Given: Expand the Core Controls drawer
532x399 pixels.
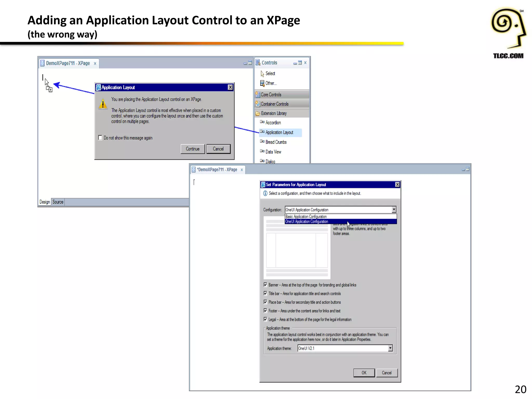Looking at the screenshot, I should click(282, 95).
